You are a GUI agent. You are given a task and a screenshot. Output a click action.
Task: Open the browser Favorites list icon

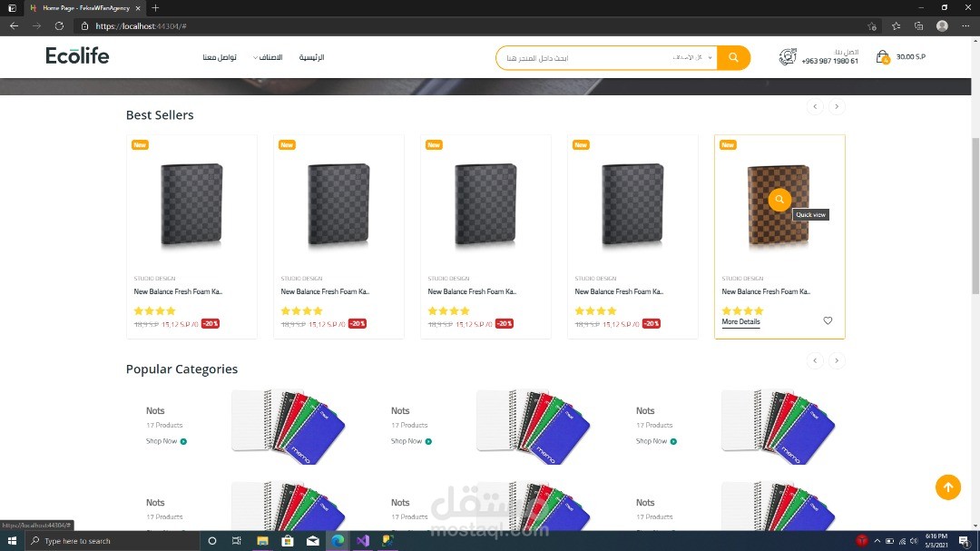pos(896,25)
